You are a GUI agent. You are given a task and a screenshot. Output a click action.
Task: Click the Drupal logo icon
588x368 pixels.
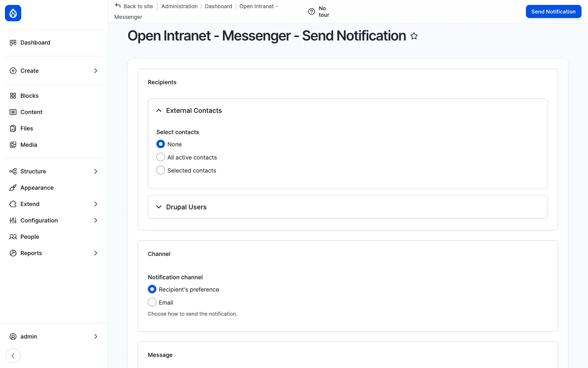click(13, 13)
